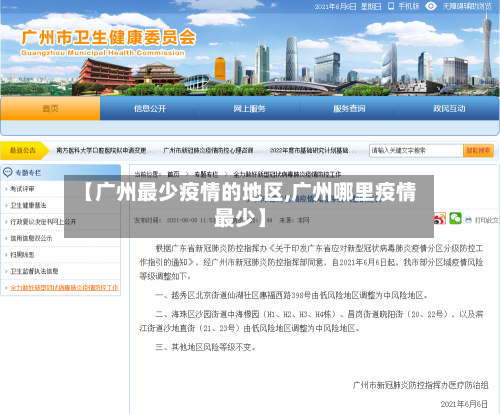Click the printer icon beside 打印此文

click(x=468, y=220)
